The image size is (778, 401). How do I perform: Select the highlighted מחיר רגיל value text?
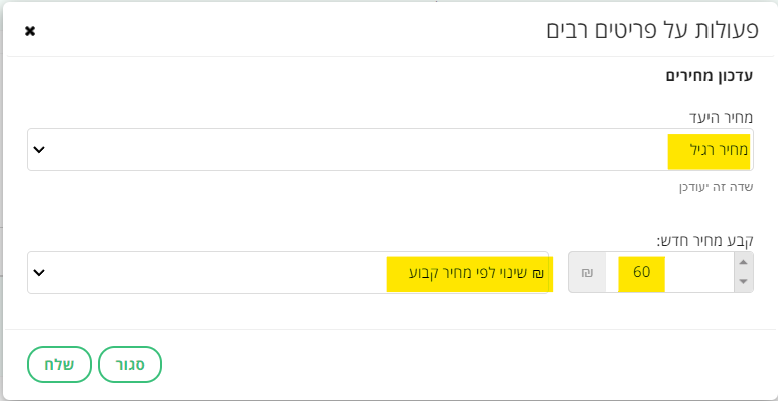[x=709, y=151]
